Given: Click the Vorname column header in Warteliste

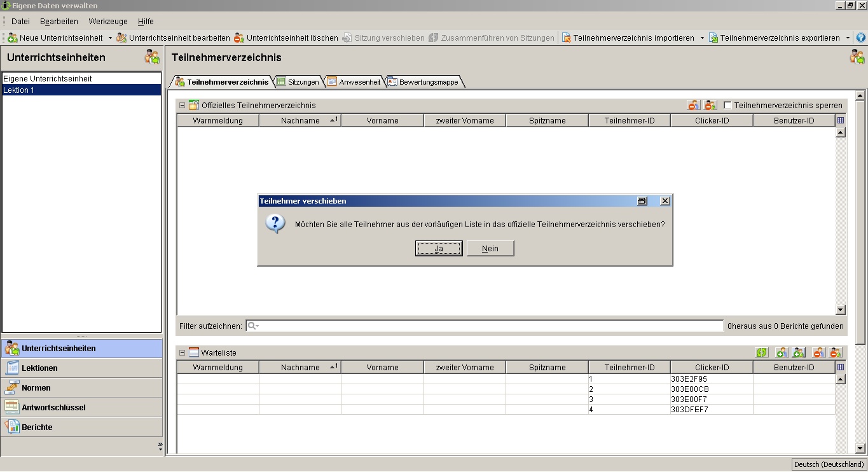Looking at the screenshot, I should (x=383, y=367).
